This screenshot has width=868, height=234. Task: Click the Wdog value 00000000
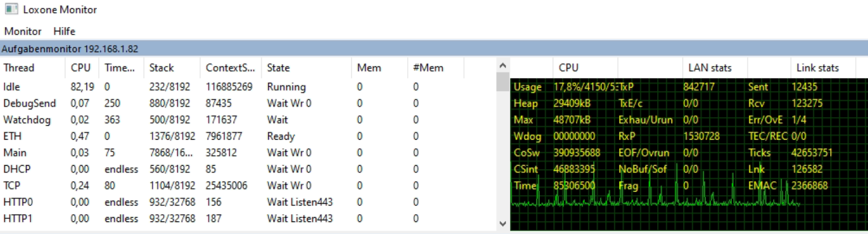574,136
